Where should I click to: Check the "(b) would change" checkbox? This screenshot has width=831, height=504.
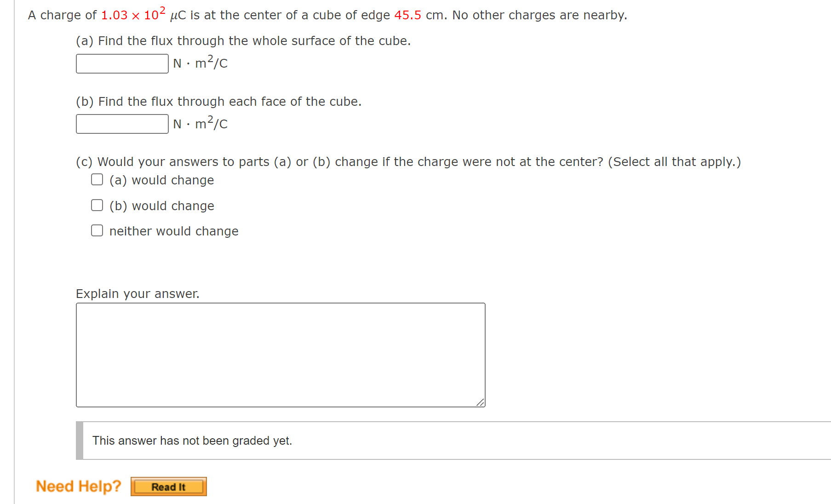pyautogui.click(x=97, y=205)
